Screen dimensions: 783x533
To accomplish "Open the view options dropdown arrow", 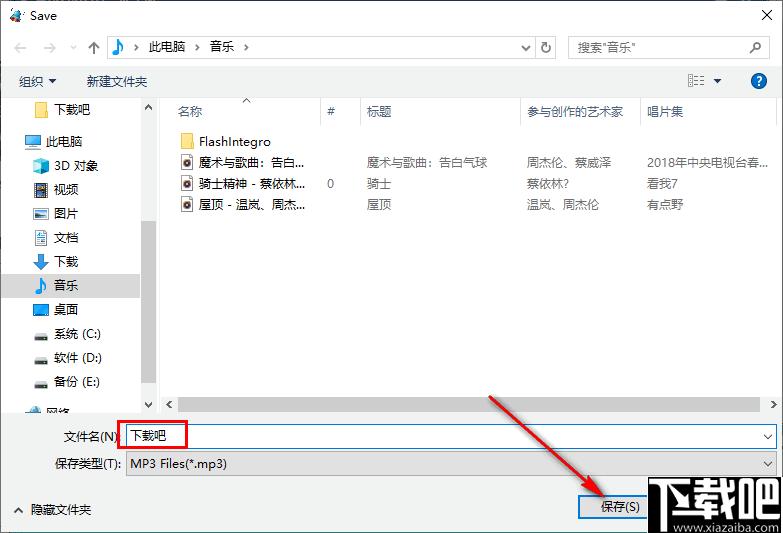I will (718, 81).
